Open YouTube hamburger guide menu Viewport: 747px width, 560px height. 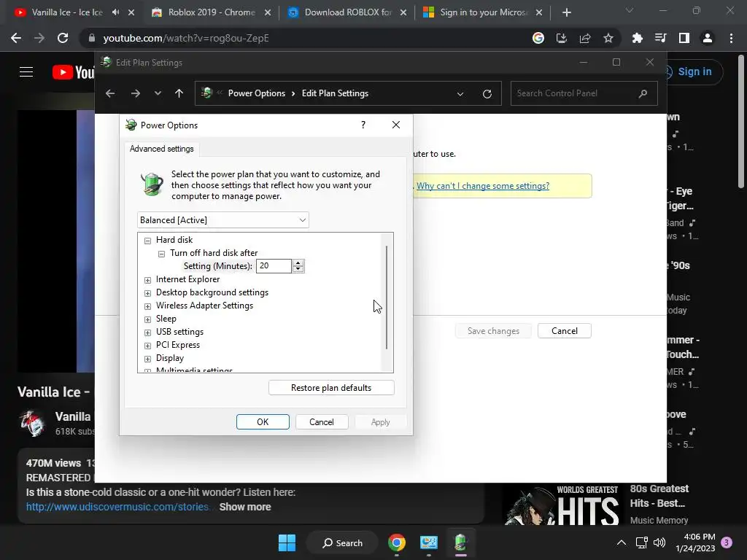[26, 72]
